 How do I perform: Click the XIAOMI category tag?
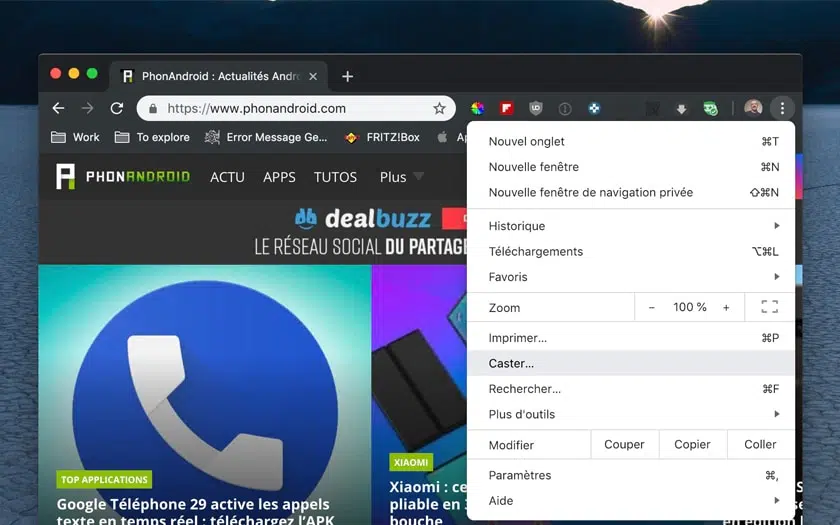pyautogui.click(x=411, y=462)
